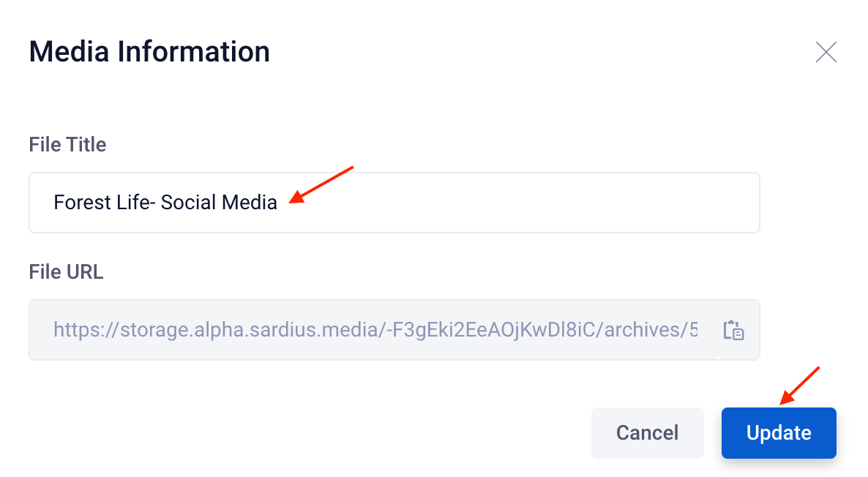Click the Media Information heading

(149, 52)
